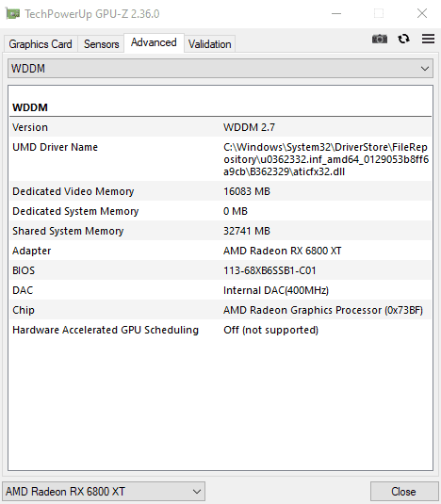Screen dimensions: 441x504
Task: Select the Adapter row label
Action: click(x=31, y=251)
